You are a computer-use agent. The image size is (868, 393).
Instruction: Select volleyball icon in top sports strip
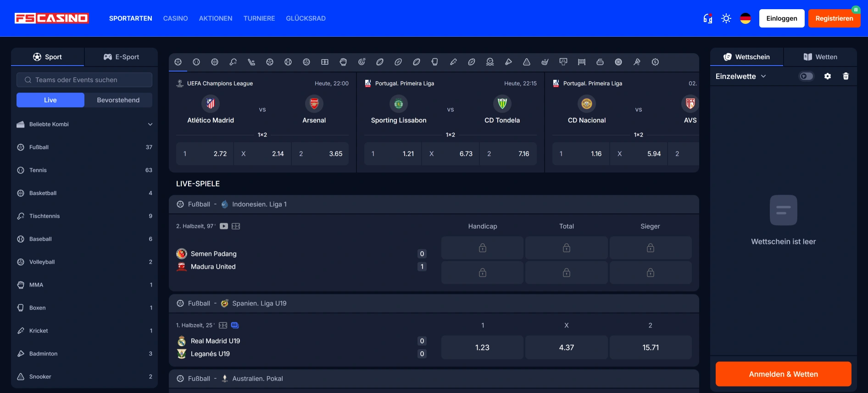306,62
